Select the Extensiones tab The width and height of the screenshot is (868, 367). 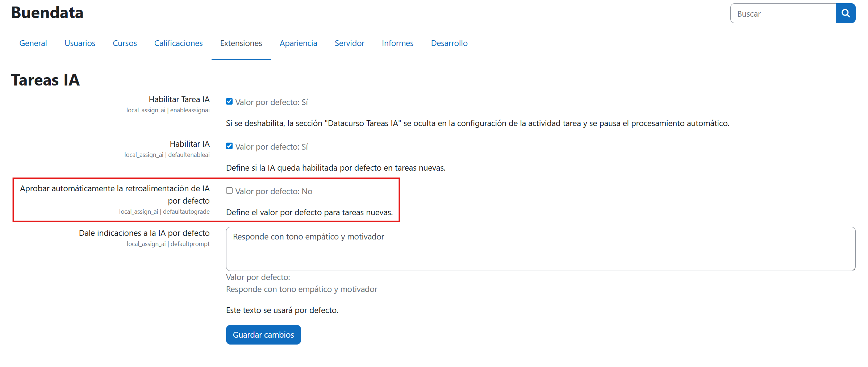[x=241, y=43]
